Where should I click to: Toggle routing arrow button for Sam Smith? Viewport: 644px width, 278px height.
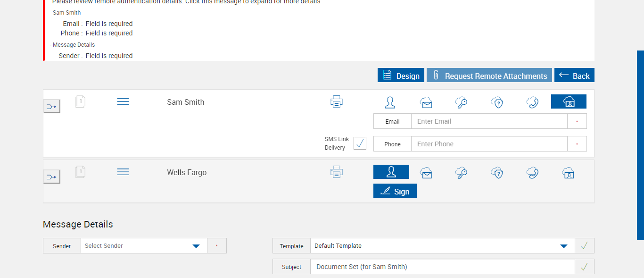pos(52,107)
